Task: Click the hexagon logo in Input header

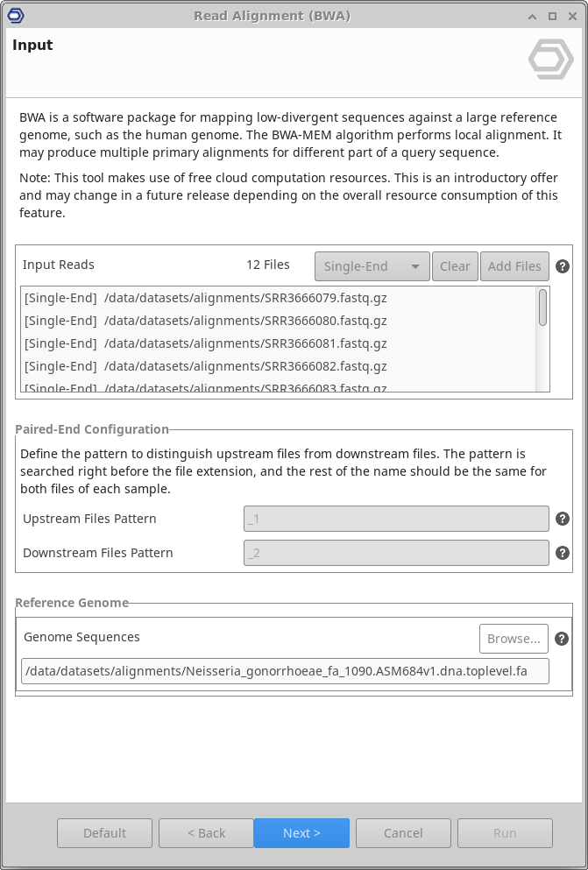Action: pyautogui.click(x=551, y=59)
